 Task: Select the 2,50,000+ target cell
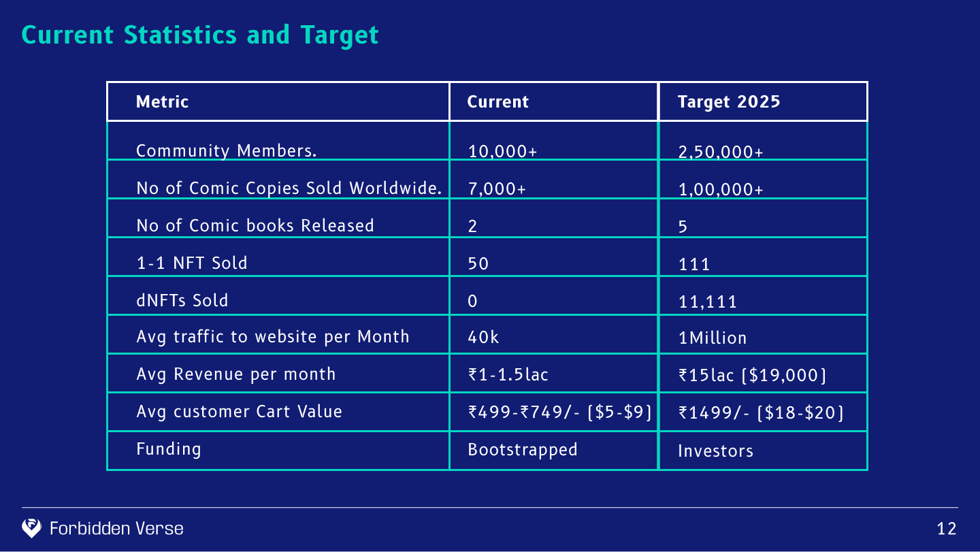click(721, 152)
